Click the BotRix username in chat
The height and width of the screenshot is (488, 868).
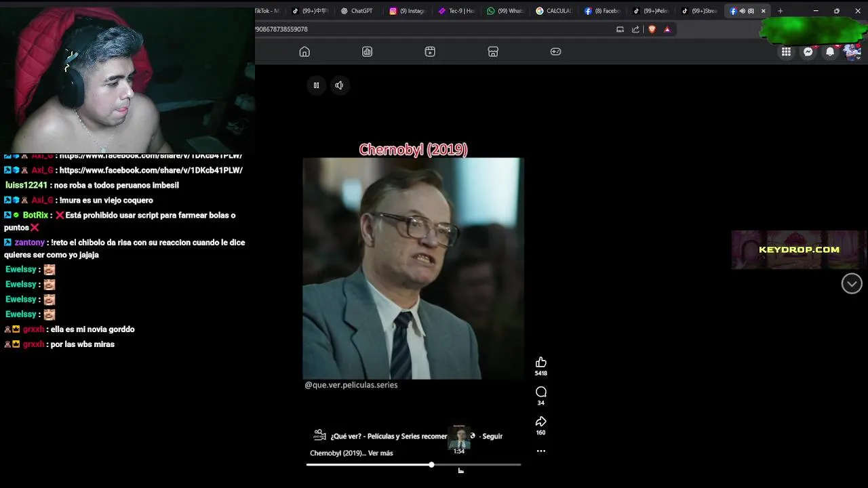[35, 216]
